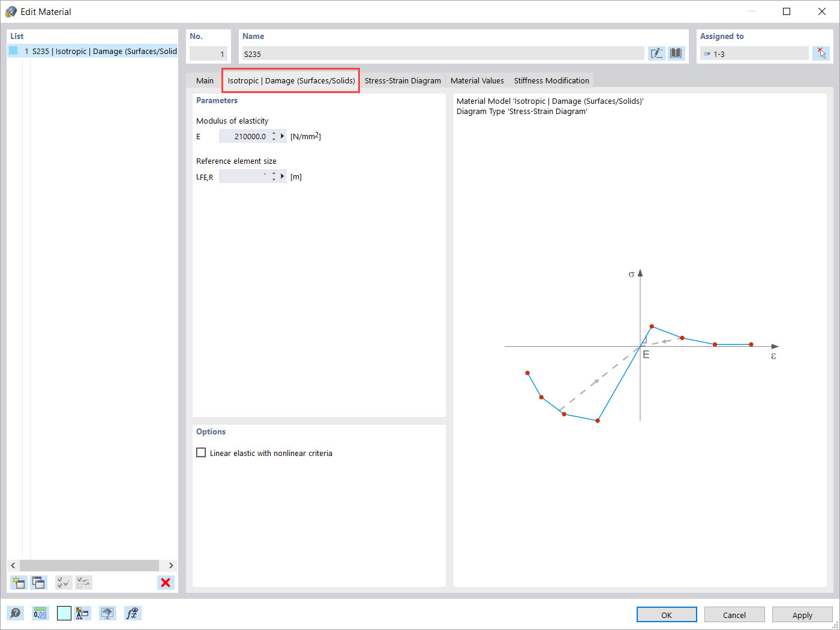Screen dimensions: 840x630
Task: Click the material Name field S235
Action: point(443,53)
